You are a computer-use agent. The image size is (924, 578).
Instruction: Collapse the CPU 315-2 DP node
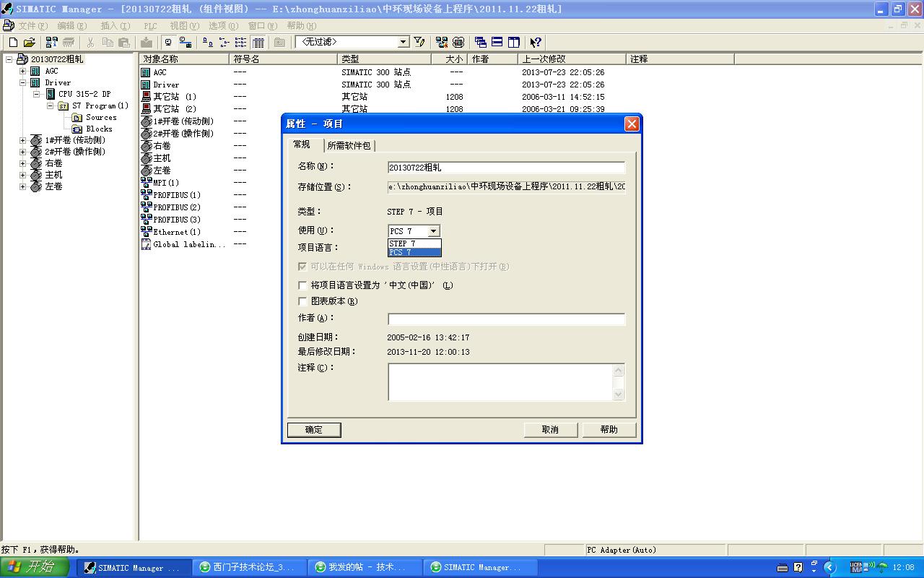(36, 94)
